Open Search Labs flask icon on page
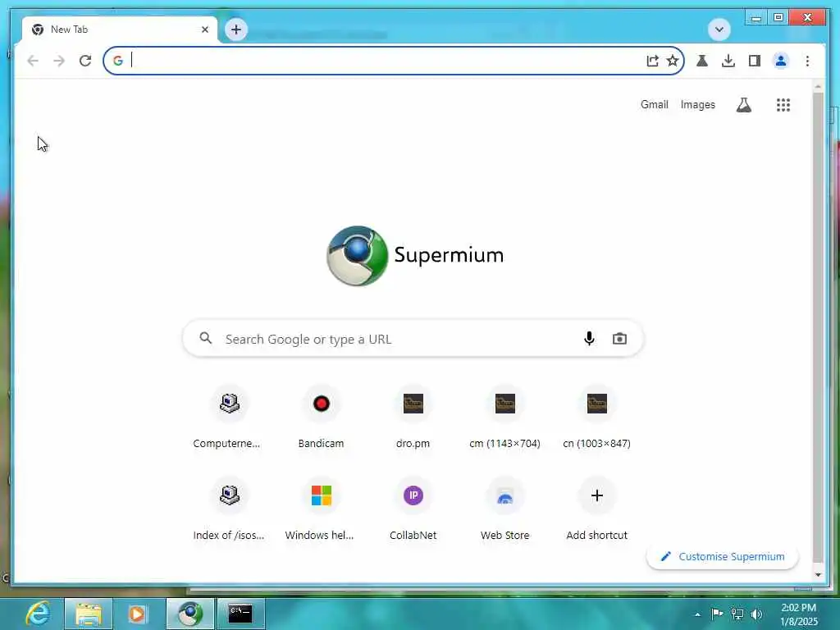Viewport: 840px width, 630px height. 743,104
